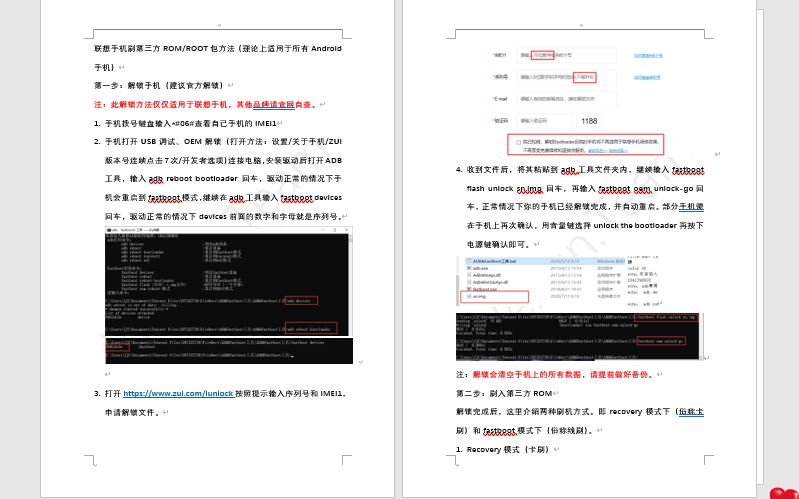The image size is (799, 499).
Task: Click the line "版本号连续点击 7 次/开发者选项"
Action: click(166, 161)
